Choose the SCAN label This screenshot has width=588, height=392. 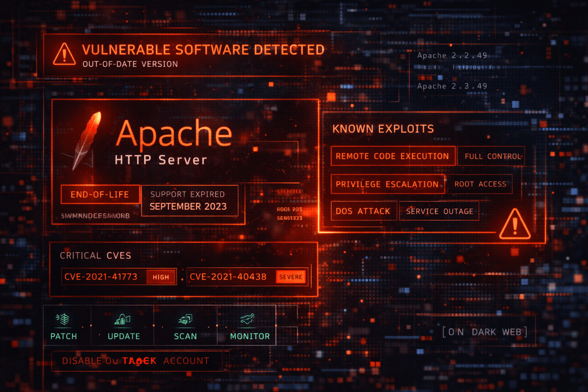point(185,336)
